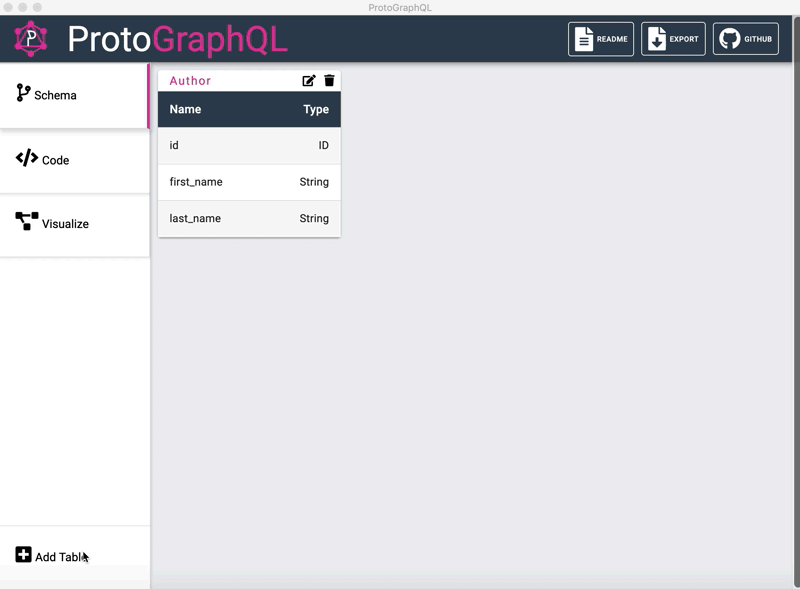Switch to the Schema tab
Image resolution: width=800 pixels, height=589 pixels.
[x=74, y=96]
